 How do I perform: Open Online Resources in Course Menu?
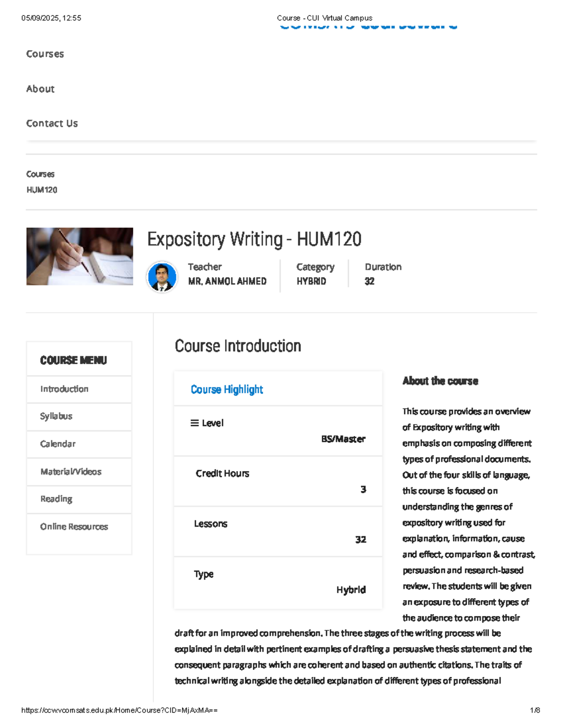(74, 526)
